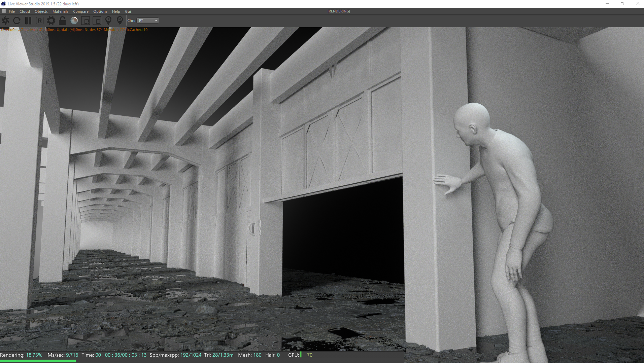Select the material picker pin icon

(x=120, y=21)
